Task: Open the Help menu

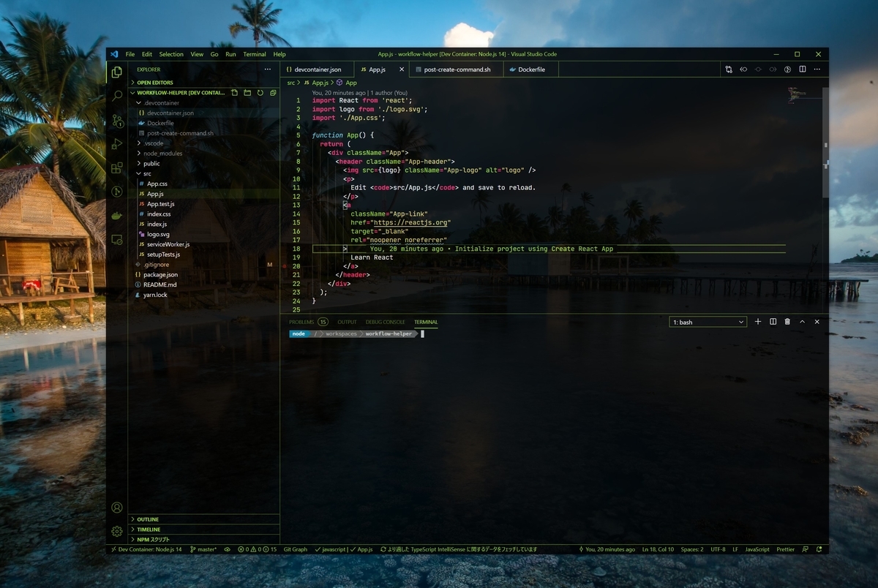Action: [279, 54]
